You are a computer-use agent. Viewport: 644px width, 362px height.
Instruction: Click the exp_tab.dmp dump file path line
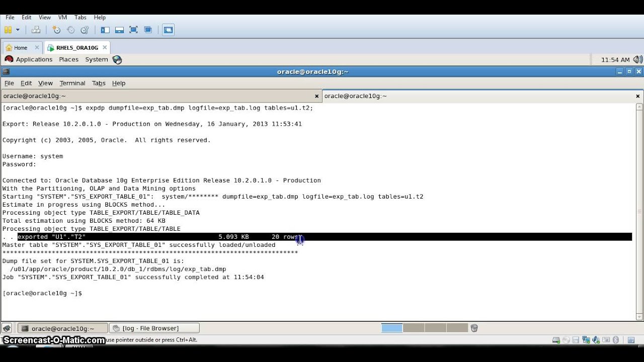point(118,269)
